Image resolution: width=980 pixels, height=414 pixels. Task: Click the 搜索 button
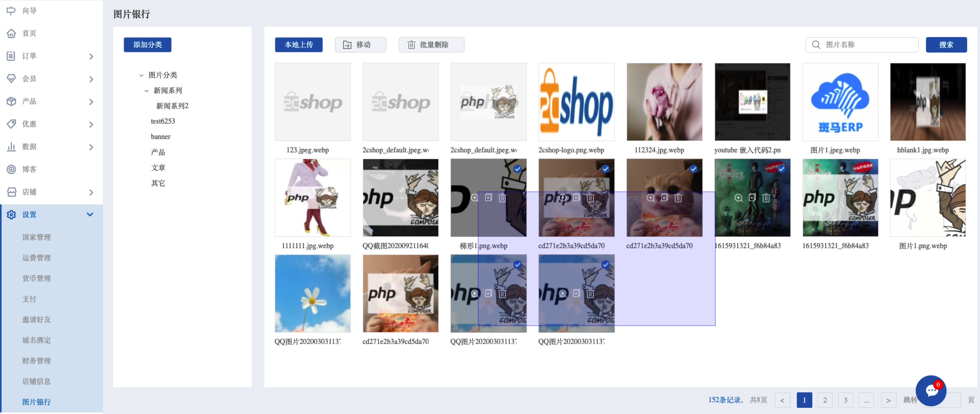pos(946,45)
